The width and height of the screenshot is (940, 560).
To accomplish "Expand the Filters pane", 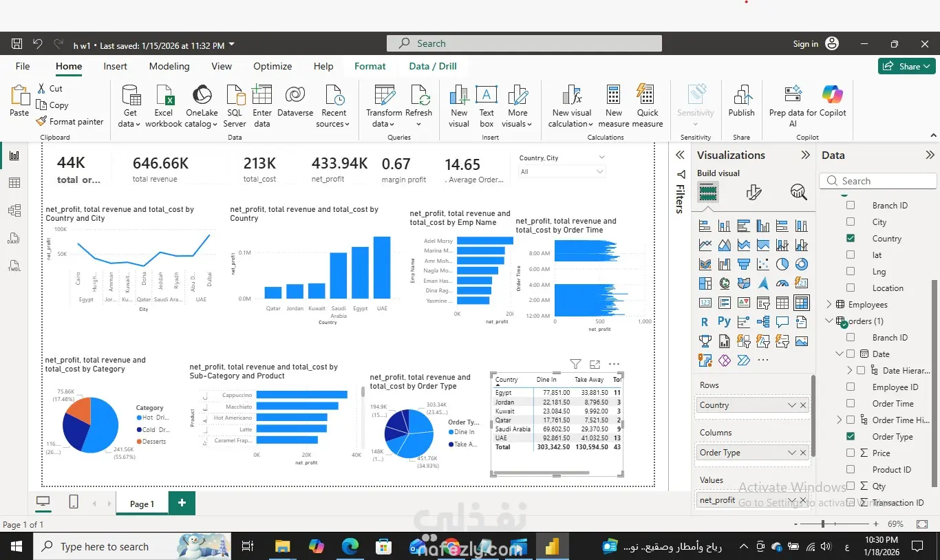I will (x=680, y=155).
